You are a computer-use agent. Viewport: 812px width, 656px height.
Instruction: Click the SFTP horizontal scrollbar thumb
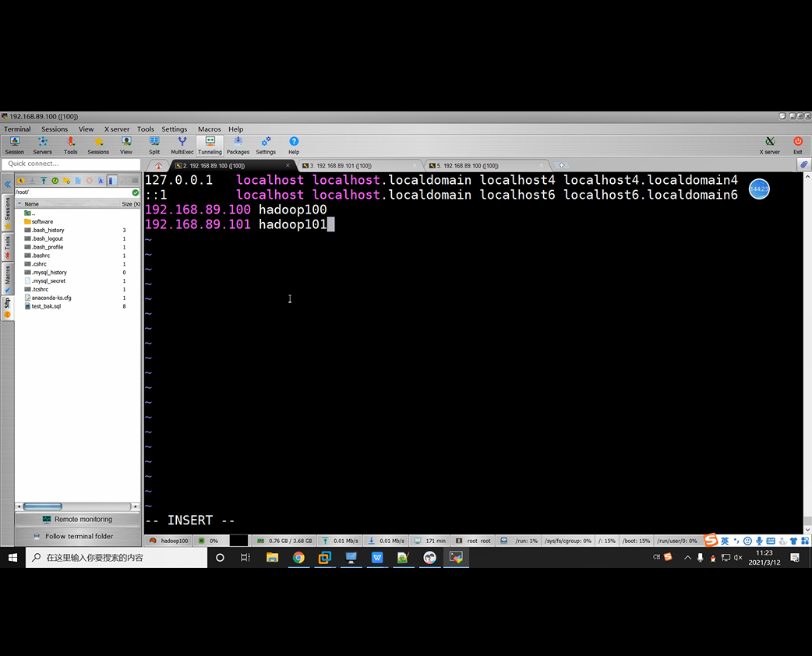[x=42, y=506]
